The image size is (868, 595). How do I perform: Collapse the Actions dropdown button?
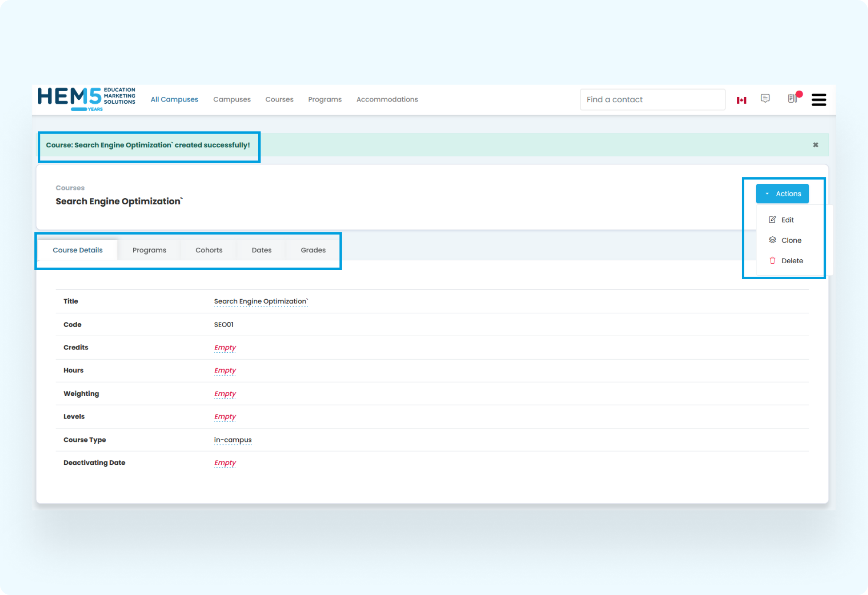click(x=782, y=193)
